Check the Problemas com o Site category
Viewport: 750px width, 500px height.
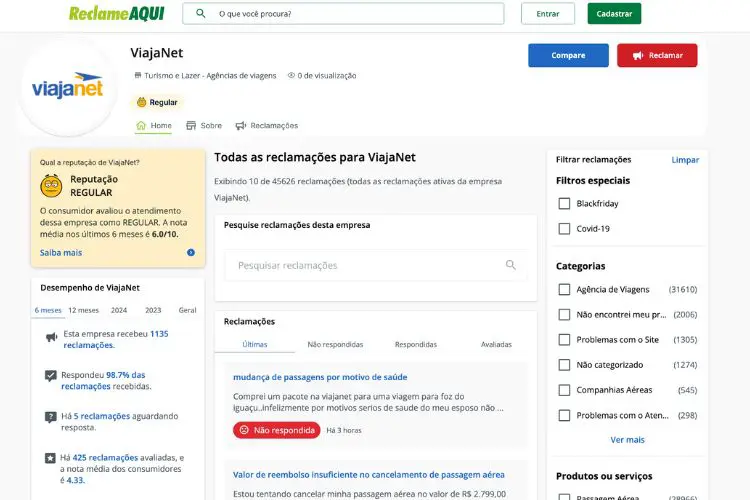(x=564, y=340)
